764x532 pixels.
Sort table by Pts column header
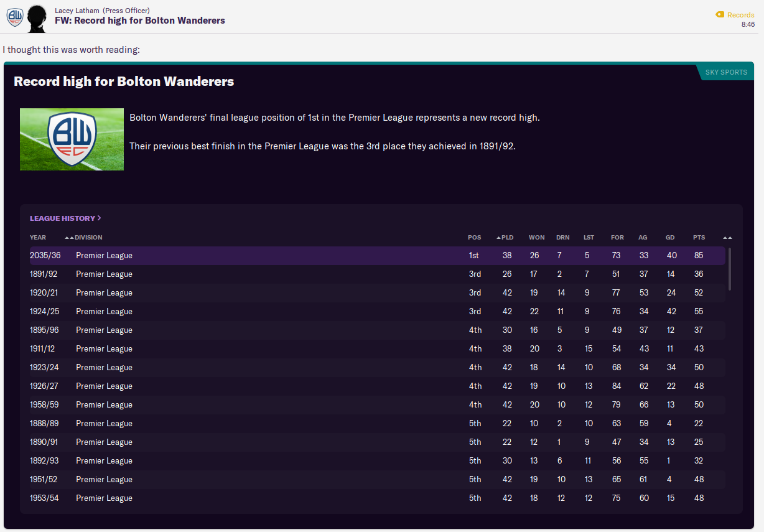699,238
